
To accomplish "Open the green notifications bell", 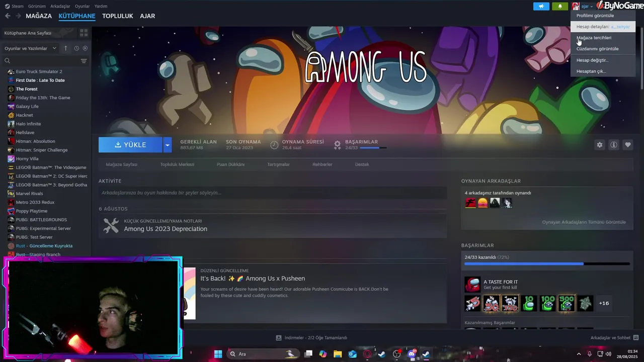I will click(560, 6).
